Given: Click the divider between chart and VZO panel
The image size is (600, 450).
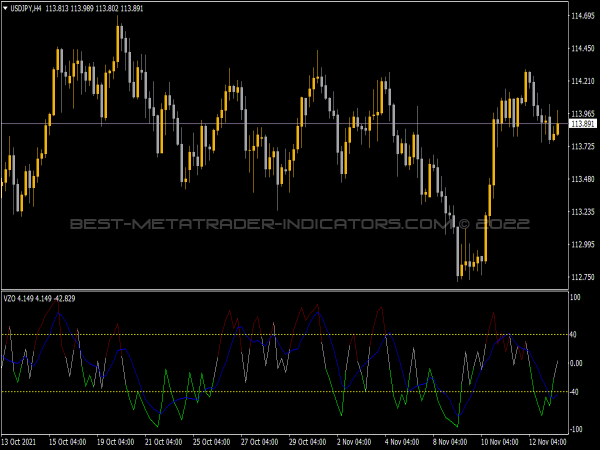Looking at the screenshot, I should point(300,290).
